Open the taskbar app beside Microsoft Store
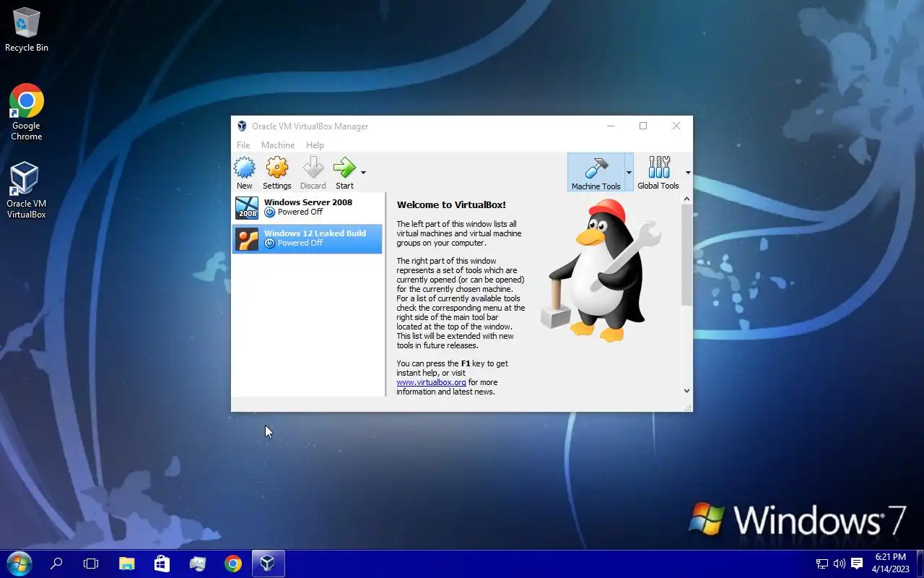 click(x=198, y=564)
